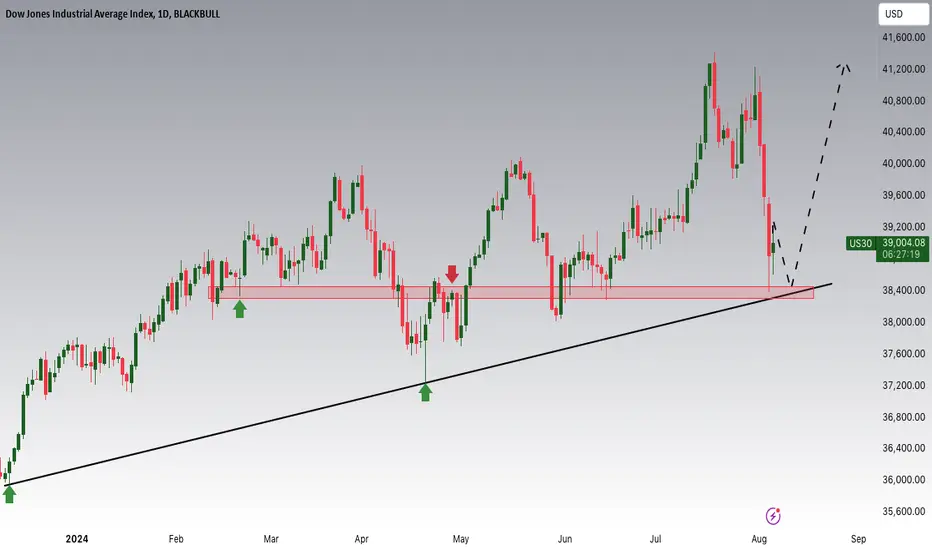
Task: Click the 39,600.00 price axis label
Action: click(x=903, y=195)
